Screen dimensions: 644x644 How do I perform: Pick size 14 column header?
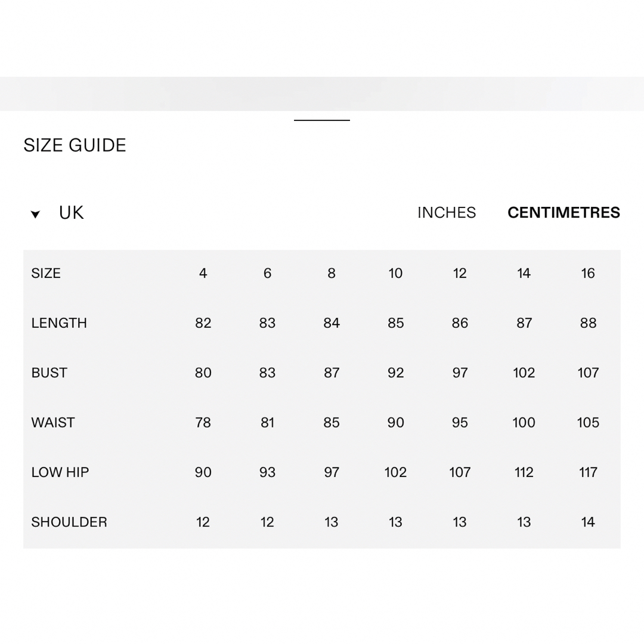click(524, 273)
